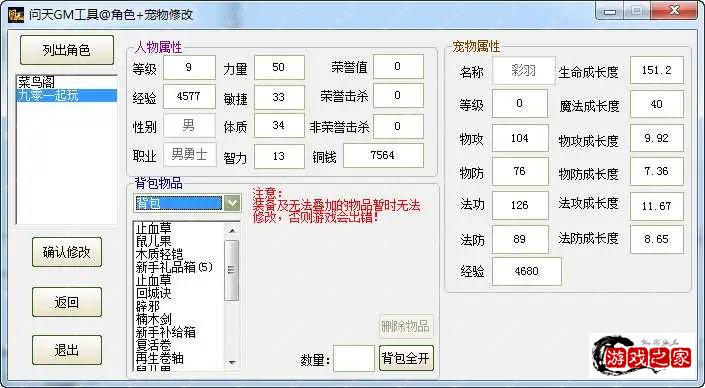Click the 法攻成长度 field showing 11.67
Screen dimensions: 705x388
point(657,206)
